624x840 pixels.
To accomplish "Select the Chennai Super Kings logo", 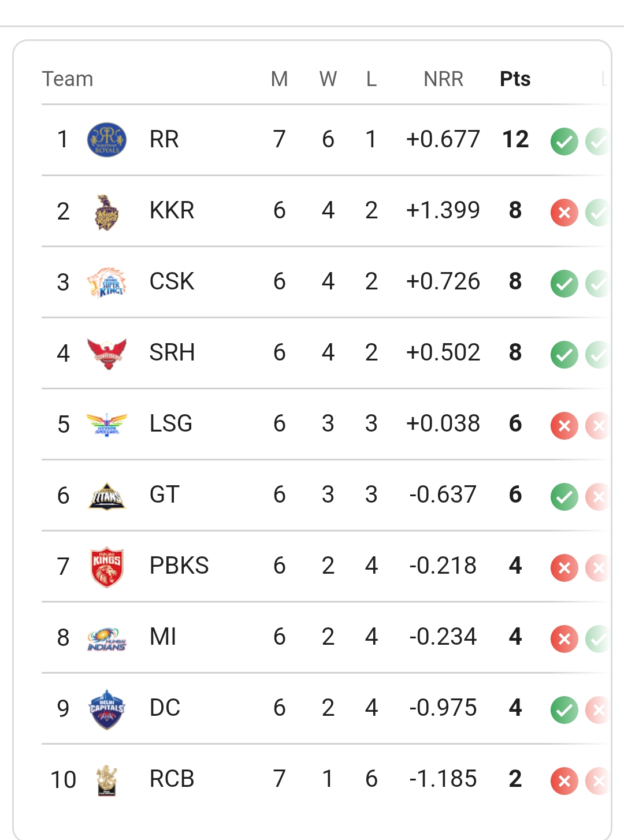I will [106, 283].
